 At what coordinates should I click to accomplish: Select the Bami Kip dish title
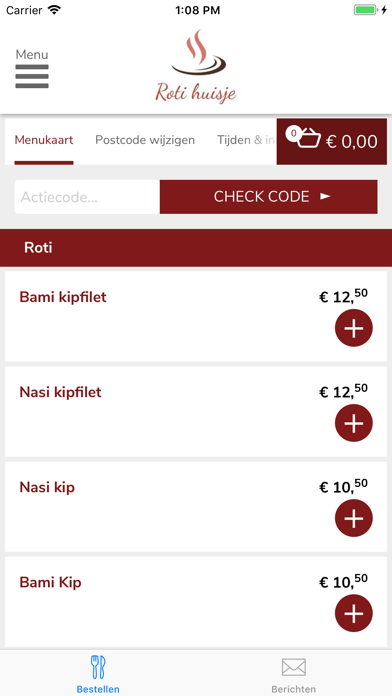click(51, 582)
